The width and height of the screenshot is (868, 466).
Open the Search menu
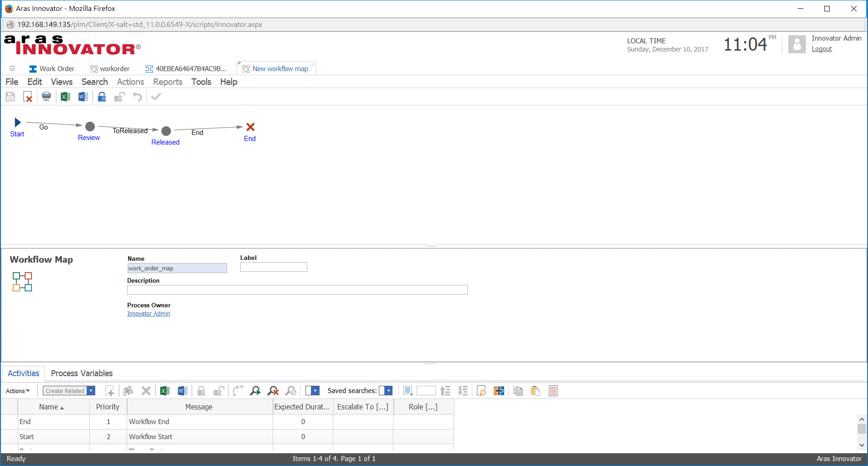tap(95, 82)
